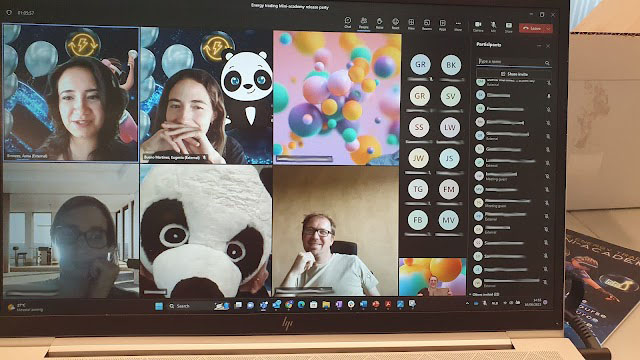Open the system tray overflow chevron

(x=467, y=303)
